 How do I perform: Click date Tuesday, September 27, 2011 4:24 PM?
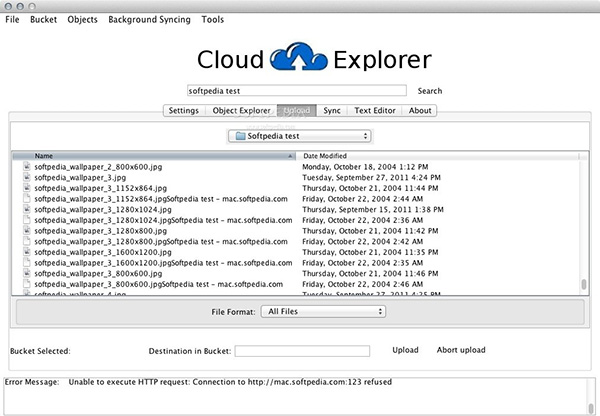(371, 178)
